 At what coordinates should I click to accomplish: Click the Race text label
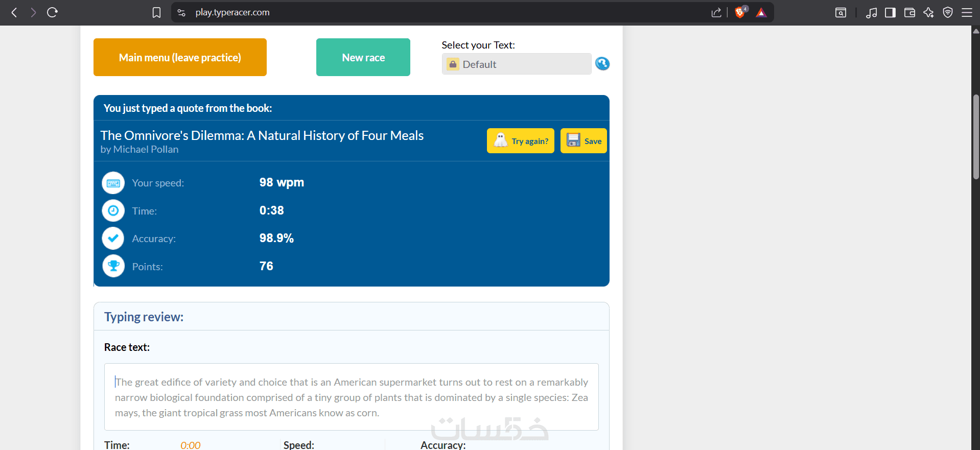click(127, 347)
